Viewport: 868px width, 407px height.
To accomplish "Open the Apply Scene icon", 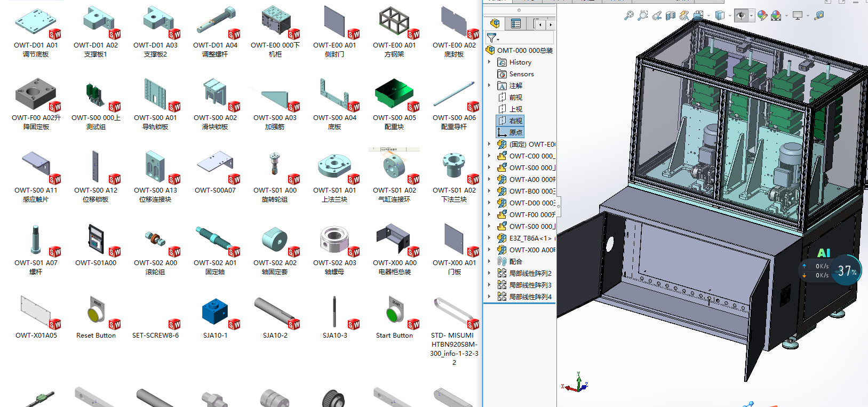I will [x=776, y=15].
